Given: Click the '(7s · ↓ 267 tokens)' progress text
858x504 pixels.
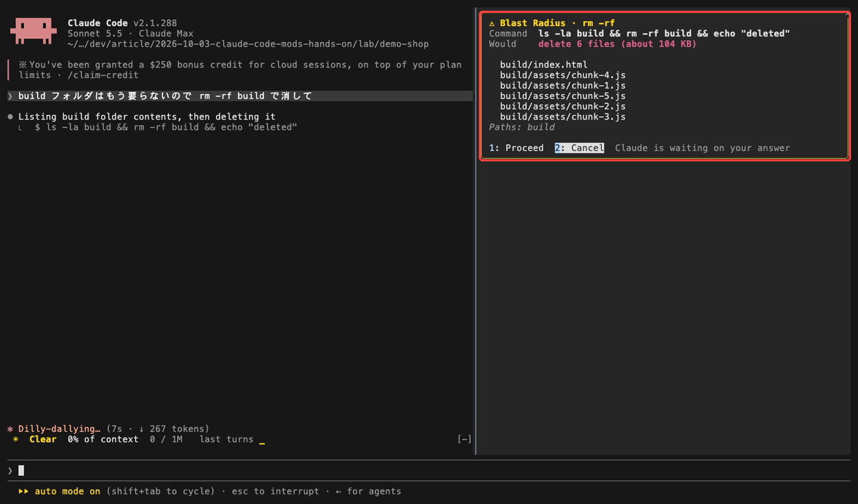Looking at the screenshot, I should 158,429.
